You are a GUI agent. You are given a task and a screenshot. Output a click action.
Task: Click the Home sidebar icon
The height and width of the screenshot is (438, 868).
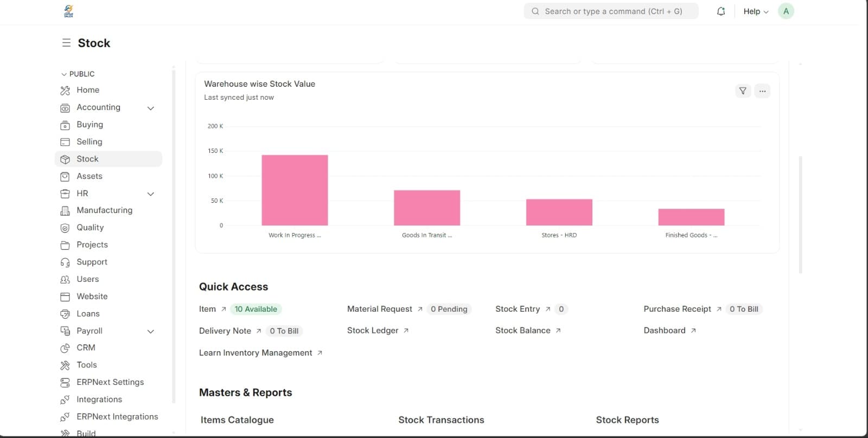click(x=65, y=91)
